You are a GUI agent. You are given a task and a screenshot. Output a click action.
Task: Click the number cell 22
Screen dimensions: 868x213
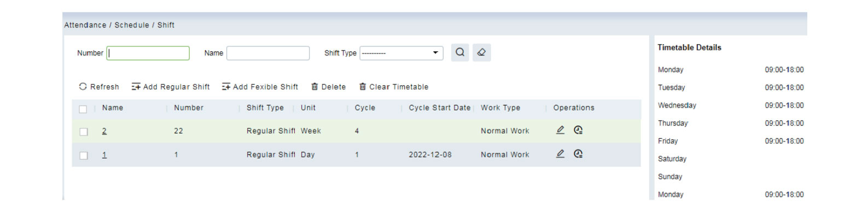point(178,131)
